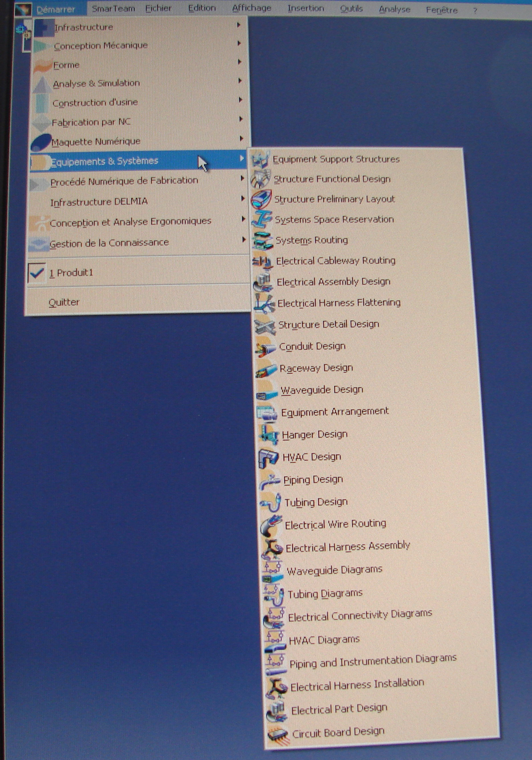532x760 pixels.
Task: Click the HVAC Design duct icon
Action: point(268,458)
